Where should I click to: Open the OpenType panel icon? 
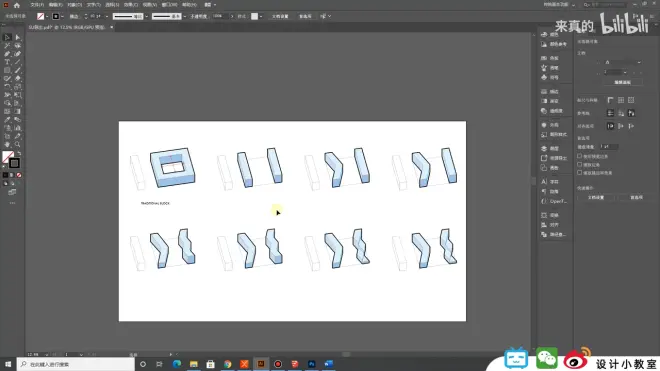pyautogui.click(x=544, y=201)
